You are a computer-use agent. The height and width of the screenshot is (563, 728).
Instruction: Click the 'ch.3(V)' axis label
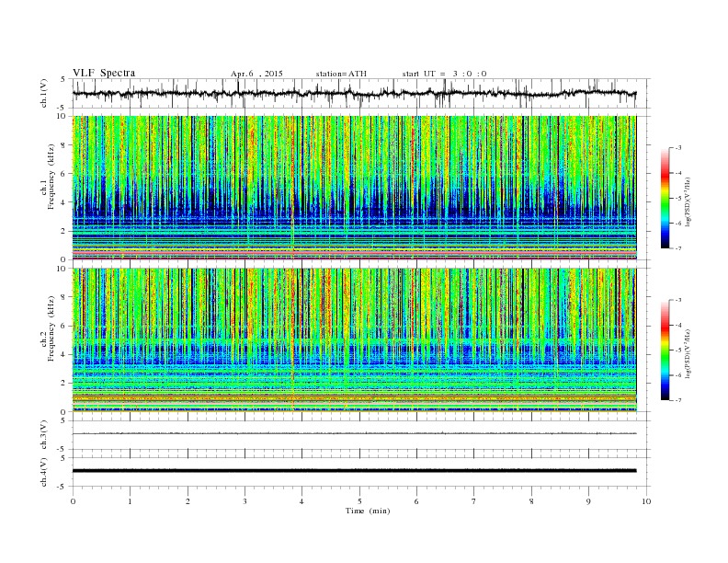click(44, 435)
